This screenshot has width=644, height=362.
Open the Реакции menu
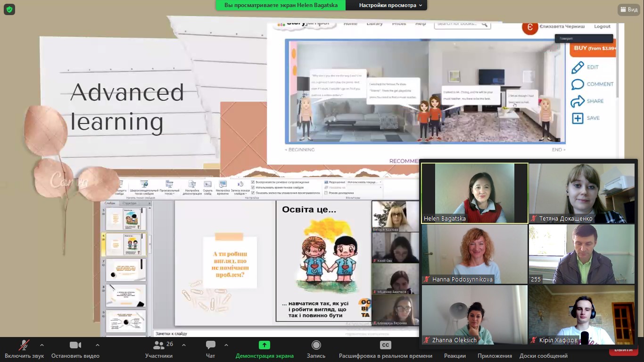click(454, 355)
